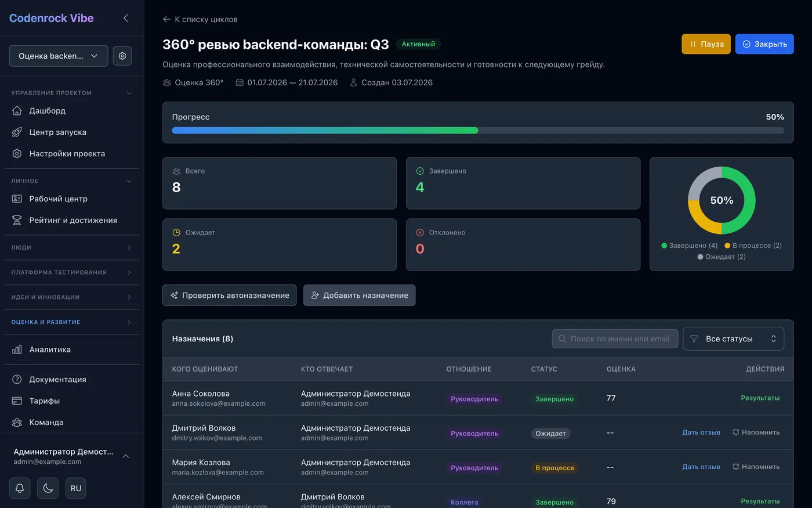Click the Всего card people icon
This screenshot has width=812, height=508.
(176, 171)
